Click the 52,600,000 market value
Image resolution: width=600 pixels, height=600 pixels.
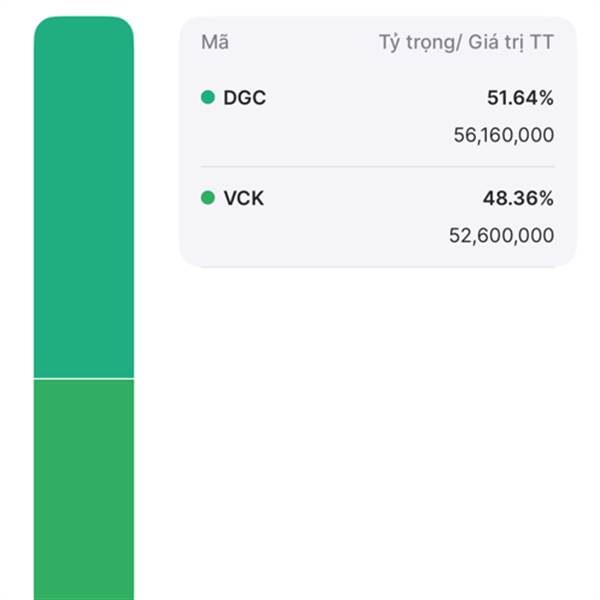503,235
